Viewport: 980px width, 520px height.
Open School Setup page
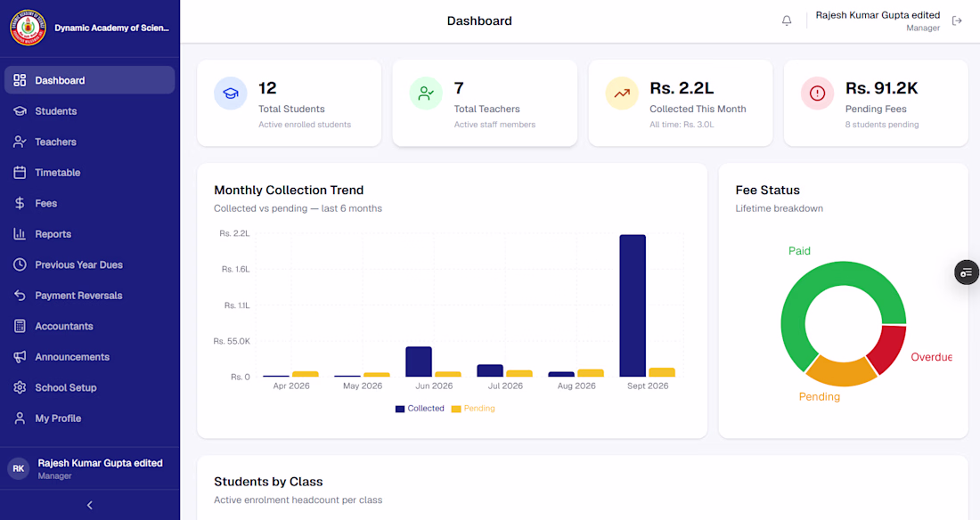[89, 387]
